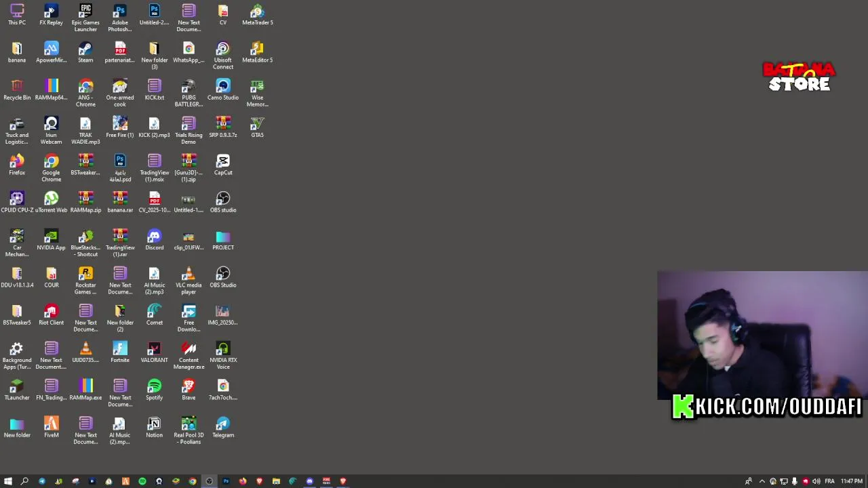Launch Real Pool 3D - Poolians
Image resolution: width=868 pixels, height=488 pixels.
click(189, 430)
